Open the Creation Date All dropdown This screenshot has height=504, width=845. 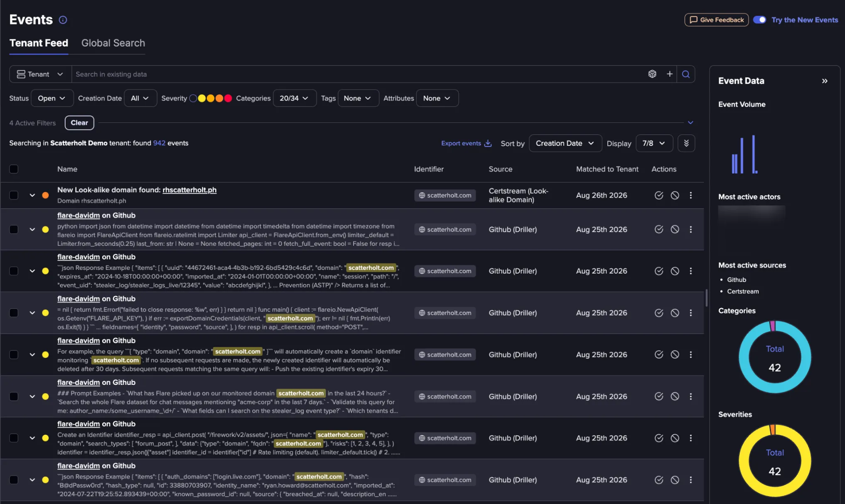point(140,98)
